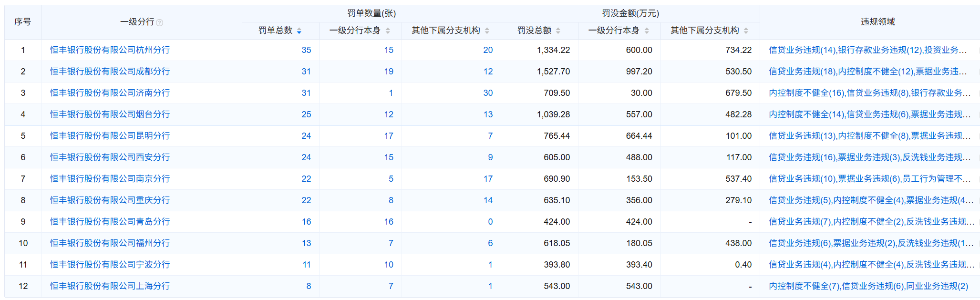Sort by 罚单总数 column

click(299, 31)
